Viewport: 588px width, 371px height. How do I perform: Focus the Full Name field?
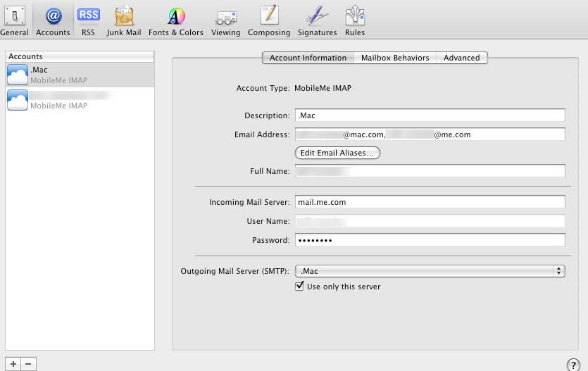click(430, 171)
